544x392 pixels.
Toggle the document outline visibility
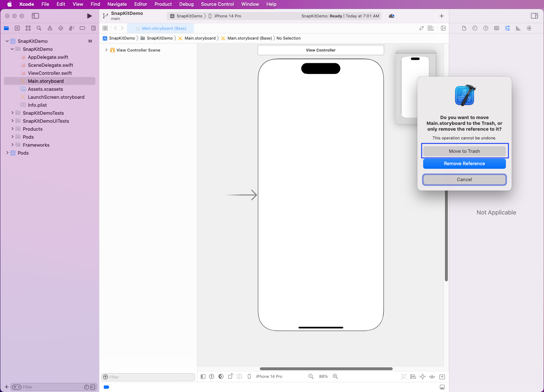(x=203, y=376)
